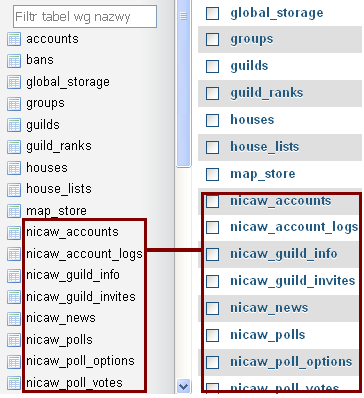Screen dimensions: 364x398
Task: Open house_lists link in main table list
Action: [264, 146]
